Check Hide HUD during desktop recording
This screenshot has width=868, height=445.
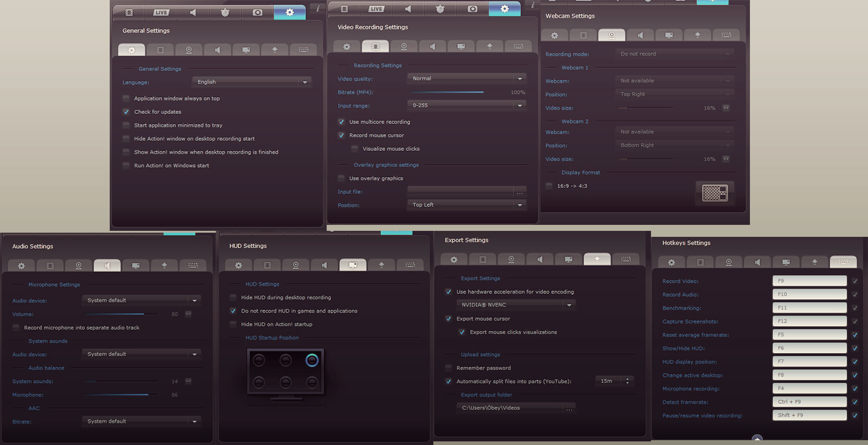pos(233,297)
